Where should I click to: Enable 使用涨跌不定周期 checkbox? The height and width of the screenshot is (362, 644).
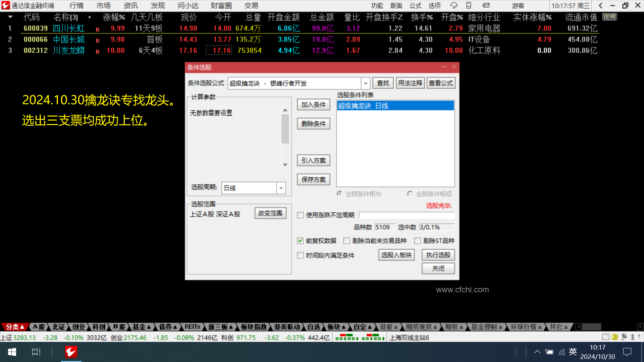click(x=300, y=215)
